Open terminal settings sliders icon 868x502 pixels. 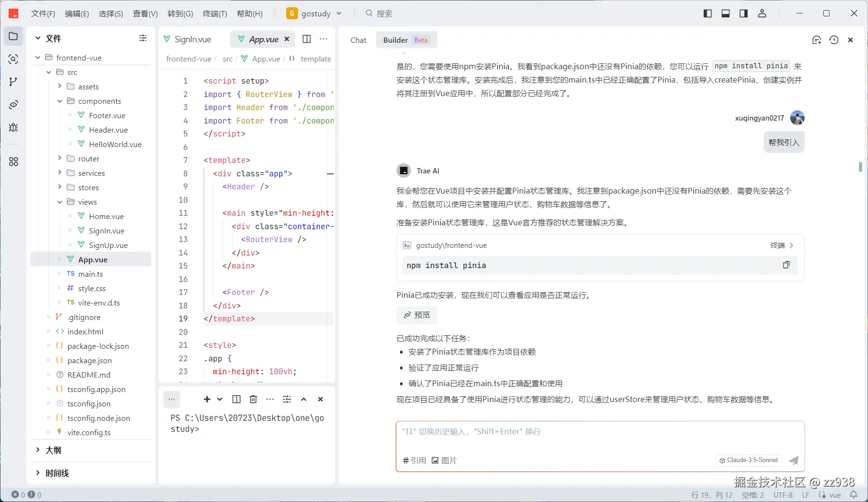[287, 399]
